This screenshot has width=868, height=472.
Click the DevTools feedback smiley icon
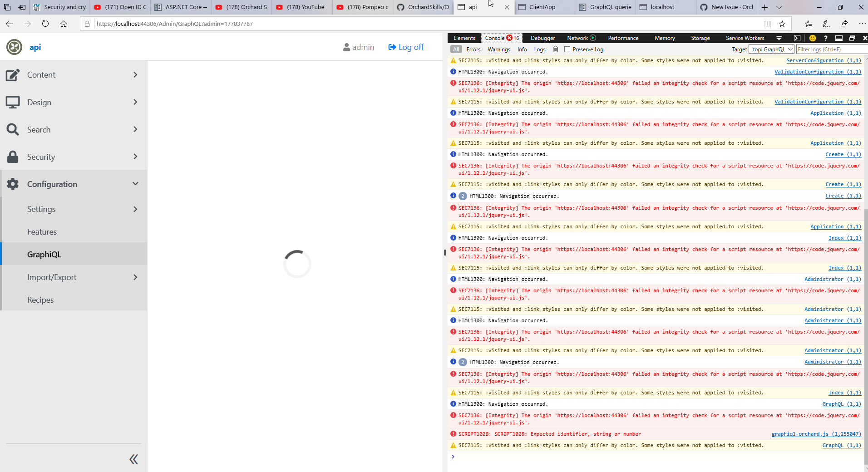tap(812, 38)
